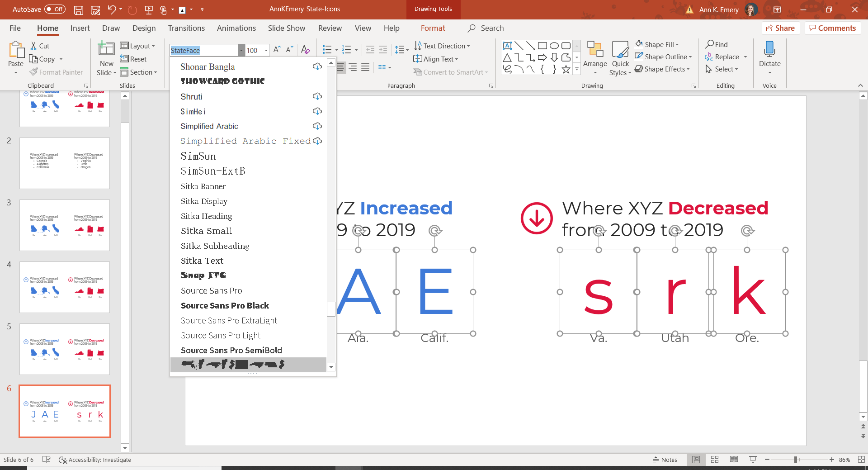Click the Increase Font Size button
This screenshot has width=868, height=470.
pyautogui.click(x=276, y=49)
